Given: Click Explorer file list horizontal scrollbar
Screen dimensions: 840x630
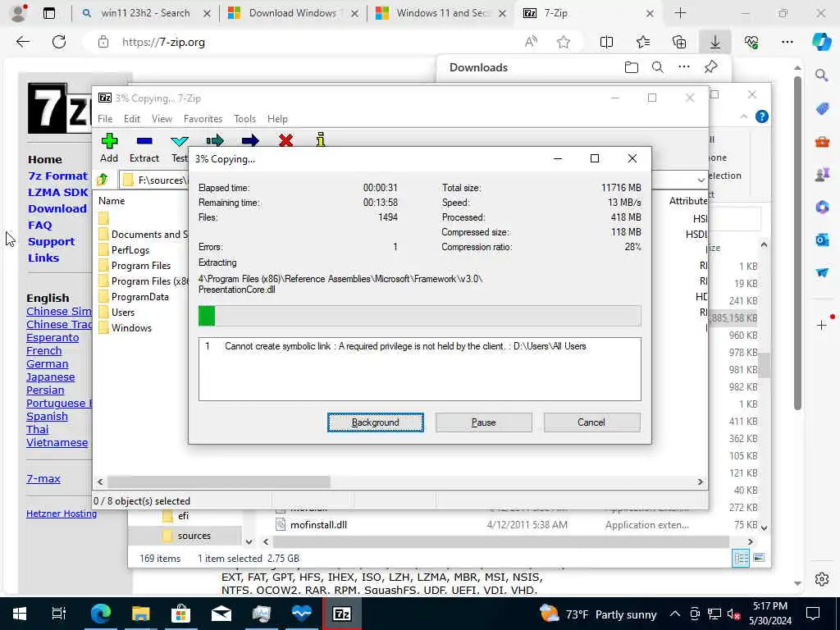Looking at the screenshot, I should [501, 541].
